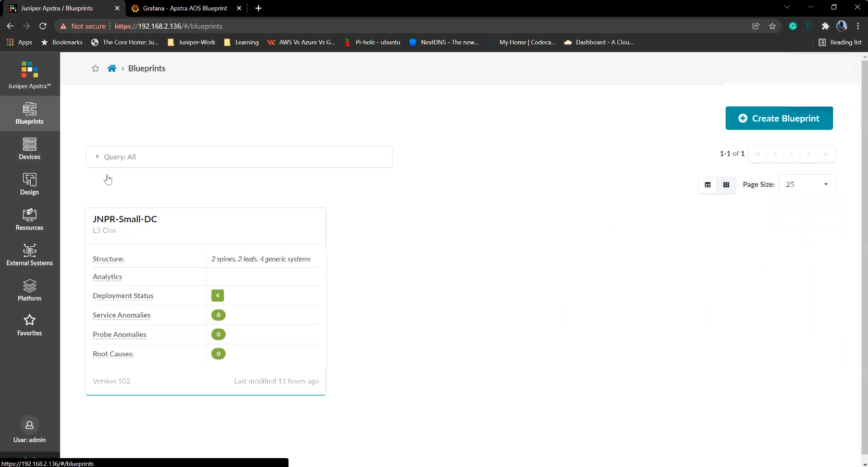Image resolution: width=868 pixels, height=467 pixels.
Task: Go to the first page of results
Action: (x=757, y=154)
